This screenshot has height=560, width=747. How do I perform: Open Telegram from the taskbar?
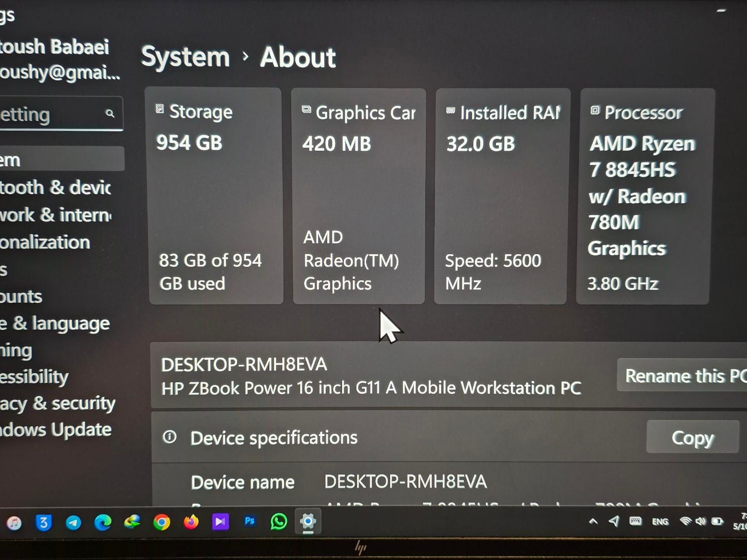click(x=73, y=522)
